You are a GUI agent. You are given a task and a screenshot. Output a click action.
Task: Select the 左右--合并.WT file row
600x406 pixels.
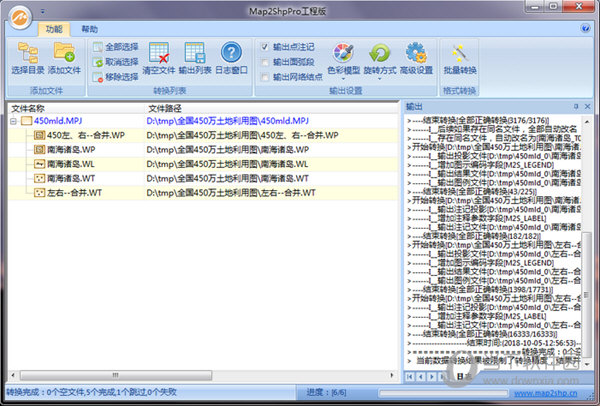pyautogui.click(x=203, y=193)
